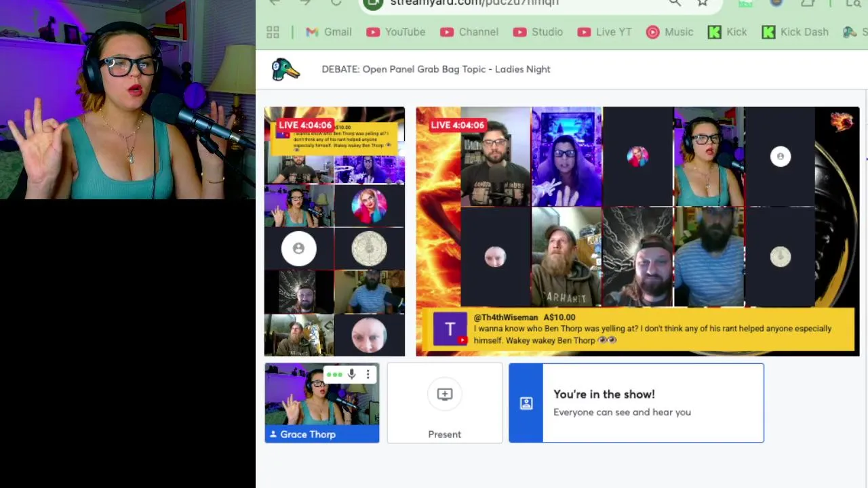Click pale disc avatar in small preview

coord(370,248)
